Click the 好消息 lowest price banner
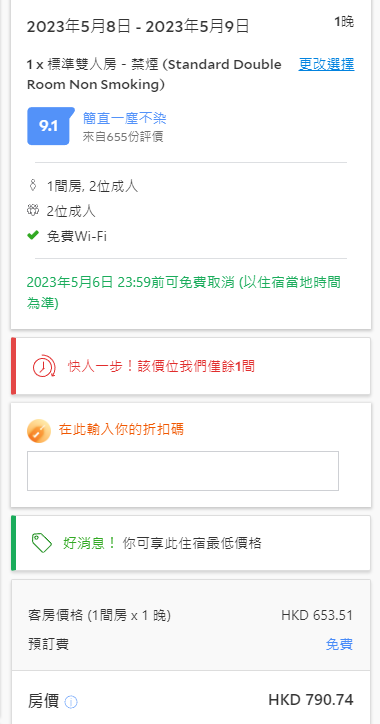This screenshot has height=724, width=380. pyautogui.click(x=191, y=543)
